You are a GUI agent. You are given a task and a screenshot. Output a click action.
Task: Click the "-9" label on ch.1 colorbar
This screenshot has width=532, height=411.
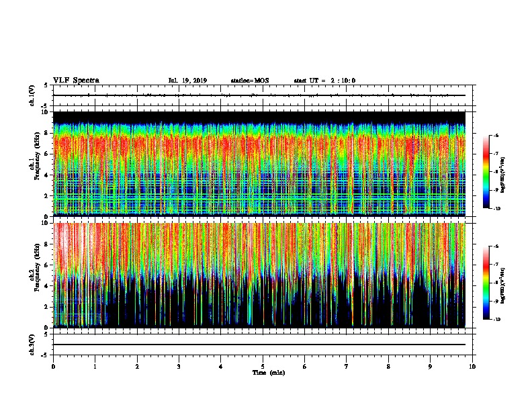496,190
